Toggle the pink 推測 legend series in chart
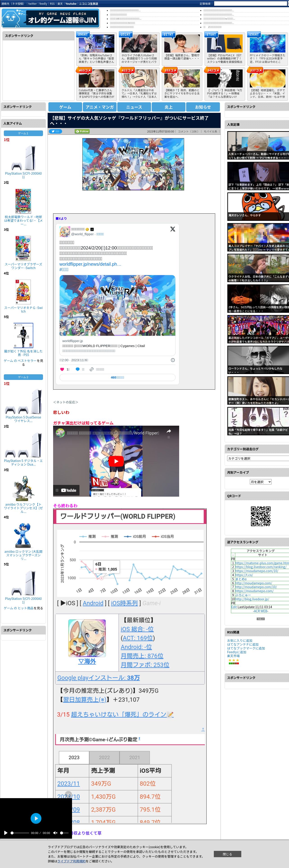Viewport: 289px width, 868px height. [110, 537]
